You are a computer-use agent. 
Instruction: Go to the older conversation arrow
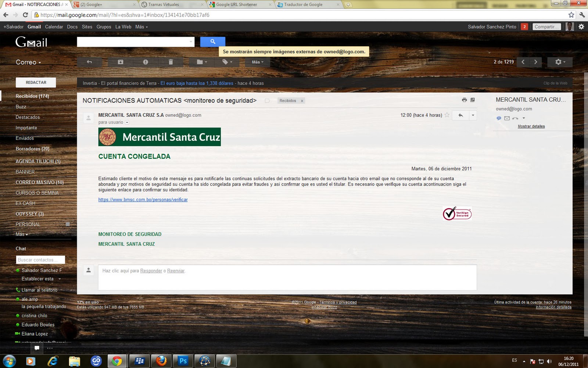[x=536, y=62]
